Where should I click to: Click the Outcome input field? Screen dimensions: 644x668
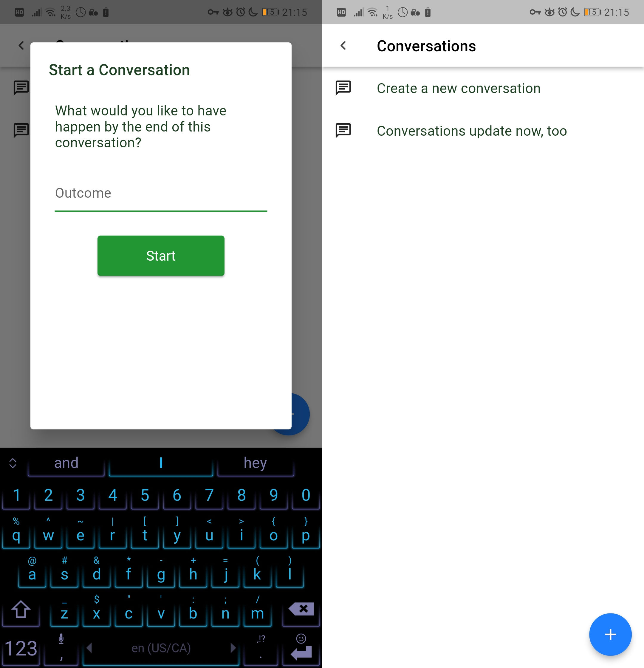(161, 193)
